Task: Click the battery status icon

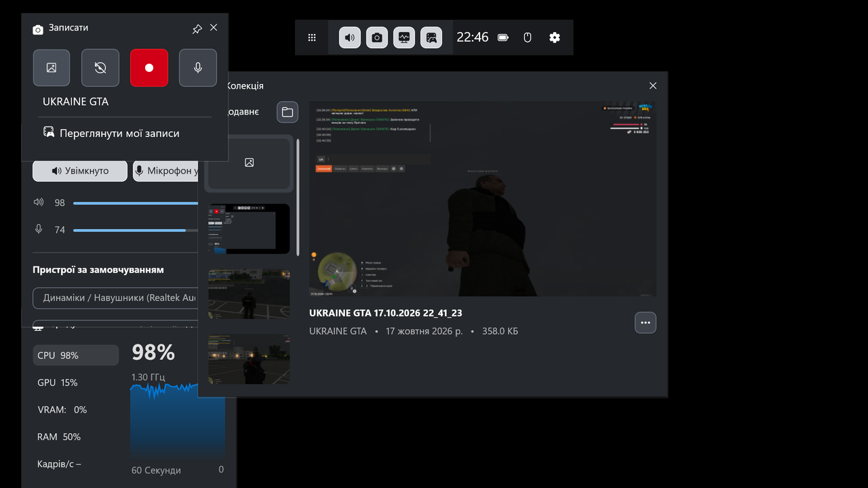Action: point(503,38)
